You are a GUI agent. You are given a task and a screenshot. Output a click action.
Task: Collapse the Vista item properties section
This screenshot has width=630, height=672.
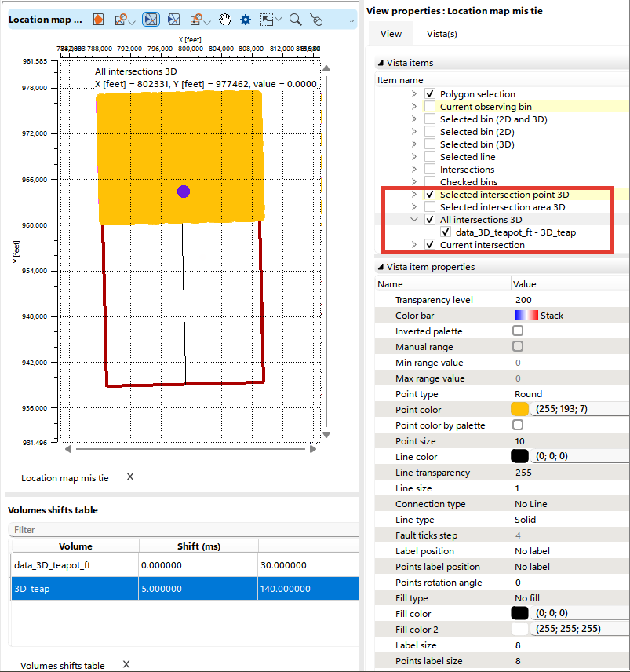pos(381,267)
